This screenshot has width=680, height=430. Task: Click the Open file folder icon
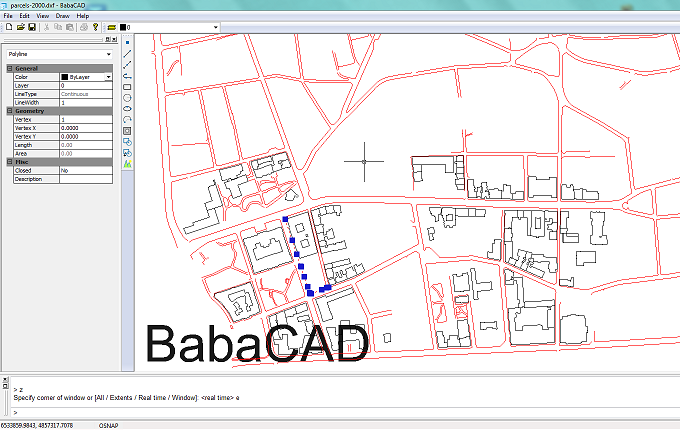click(x=20, y=27)
